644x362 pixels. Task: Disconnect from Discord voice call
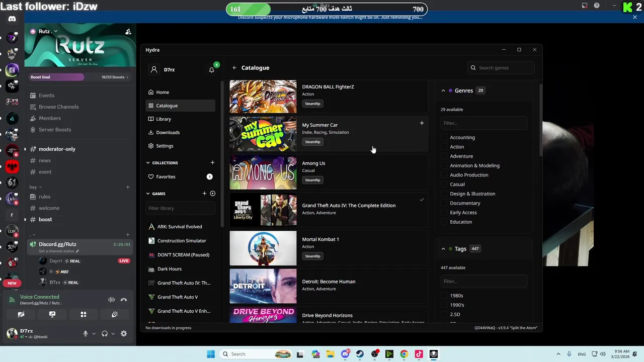point(124,300)
